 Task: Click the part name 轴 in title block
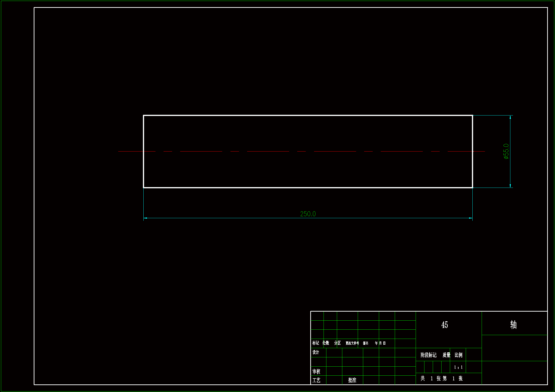513,325
